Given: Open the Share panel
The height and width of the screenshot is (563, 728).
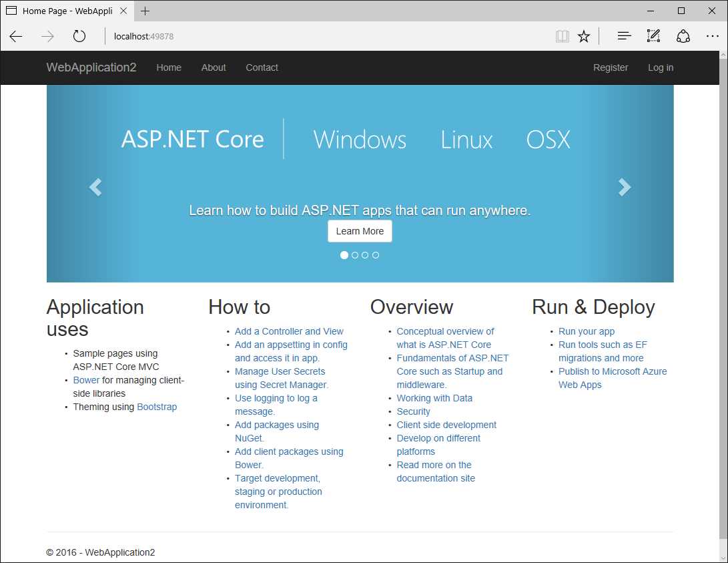Looking at the screenshot, I should (683, 36).
